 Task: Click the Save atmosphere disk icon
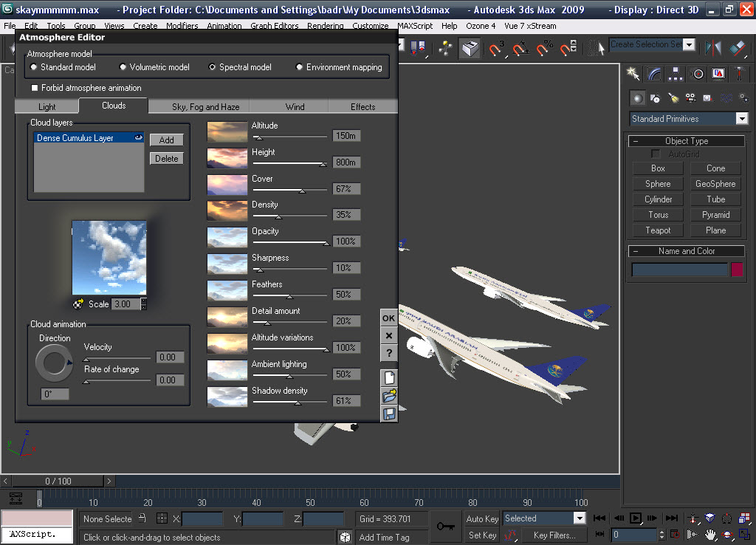click(389, 414)
